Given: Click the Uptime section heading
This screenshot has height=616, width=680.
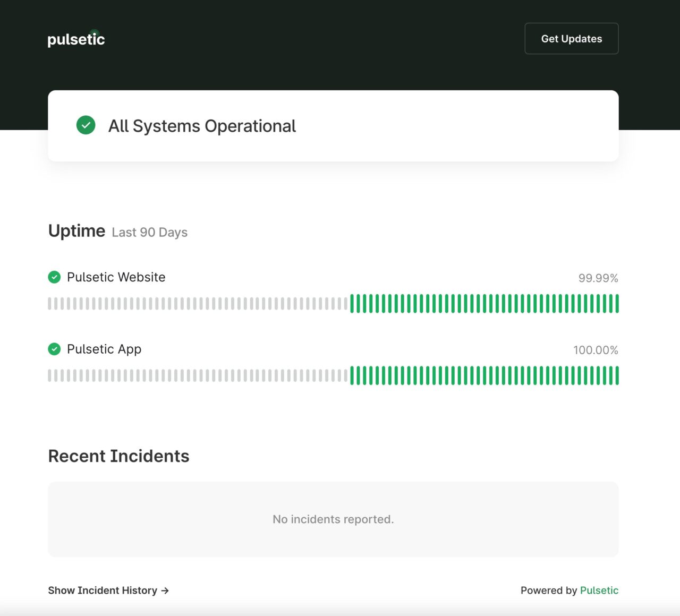Looking at the screenshot, I should pos(76,230).
